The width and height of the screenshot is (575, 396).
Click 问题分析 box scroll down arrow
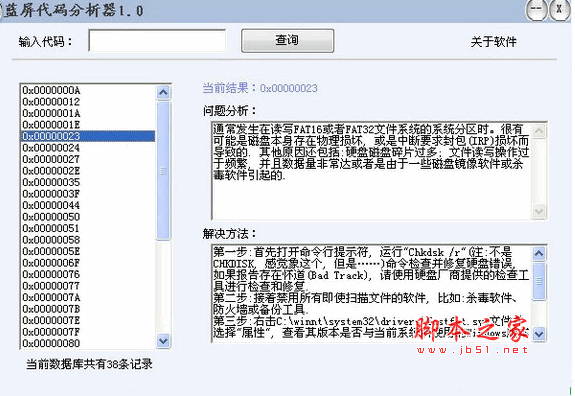[x=539, y=211]
